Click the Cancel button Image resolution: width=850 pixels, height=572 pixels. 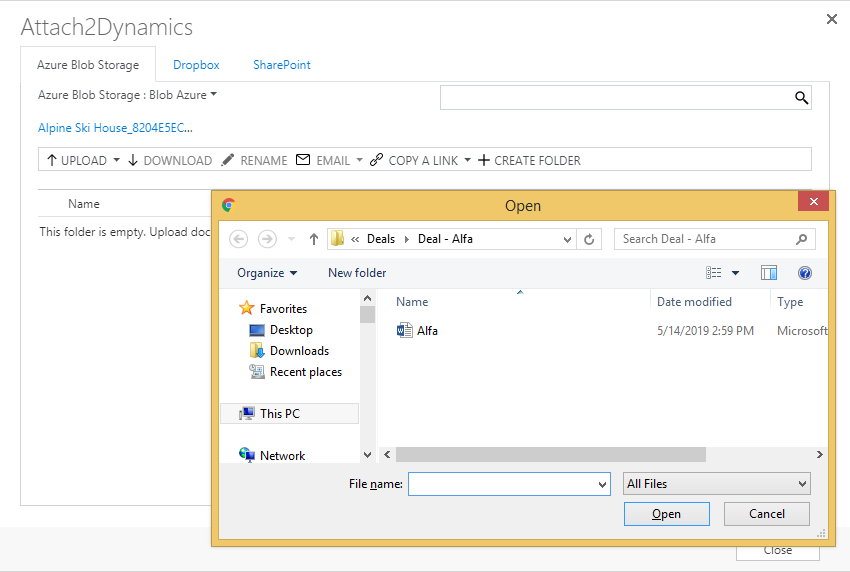(767, 513)
